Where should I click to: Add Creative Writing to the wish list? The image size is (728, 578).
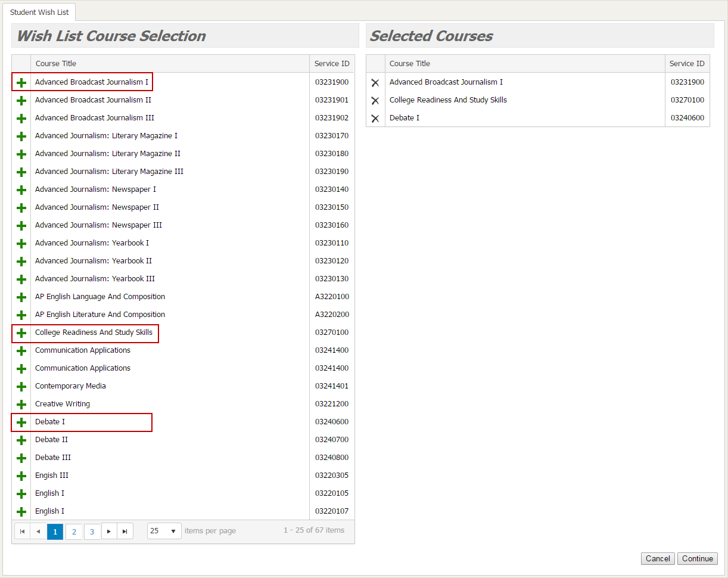[x=21, y=404]
